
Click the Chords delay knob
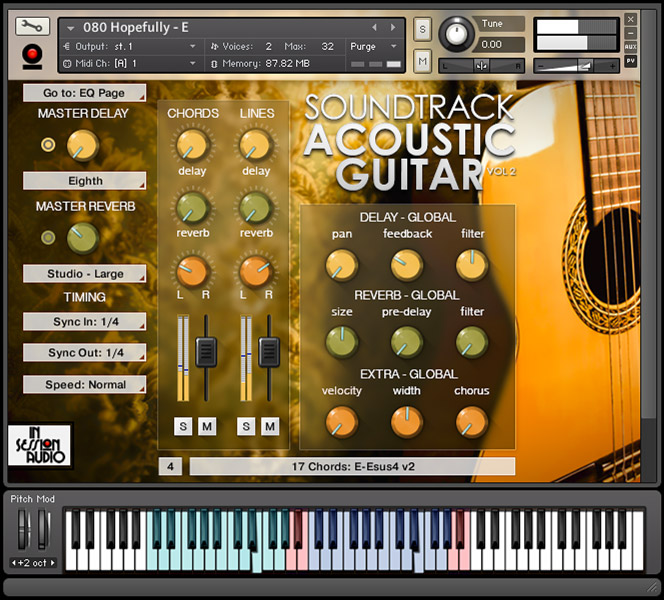coord(193,145)
